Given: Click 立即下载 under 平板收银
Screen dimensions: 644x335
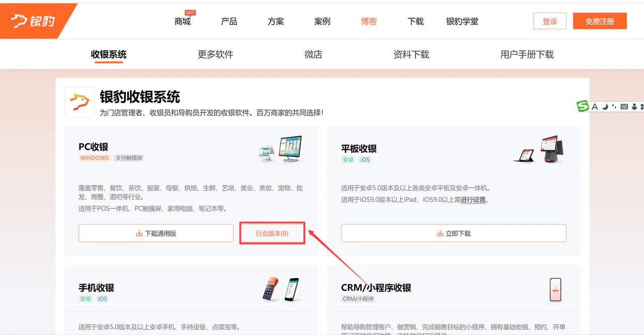Looking at the screenshot, I should pyautogui.click(x=454, y=233).
